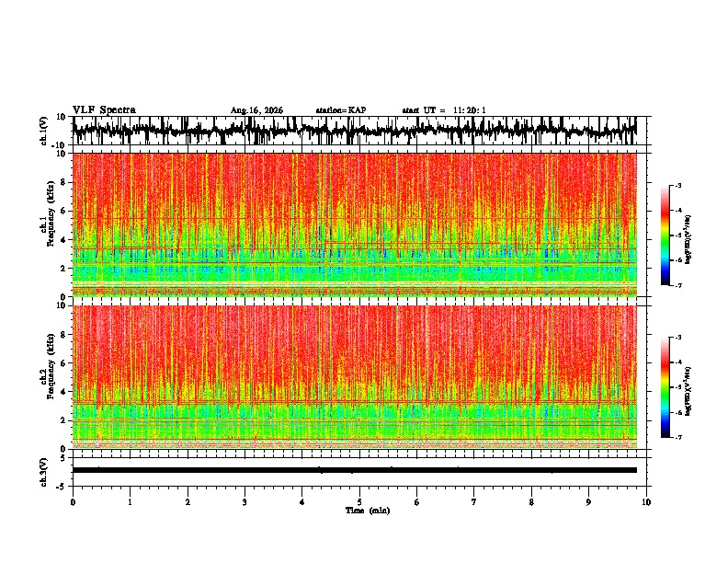Click the 2 minute tick on time axis
Viewport: 728px width, 563px height.
click(x=188, y=502)
